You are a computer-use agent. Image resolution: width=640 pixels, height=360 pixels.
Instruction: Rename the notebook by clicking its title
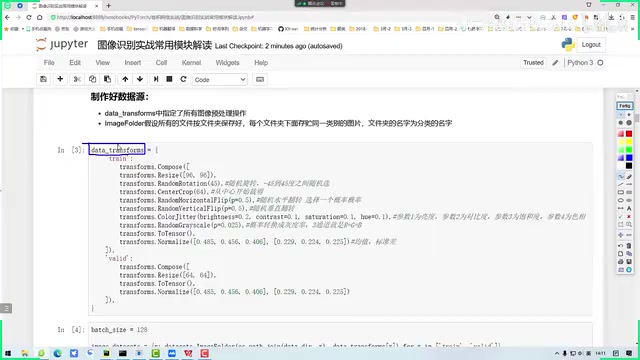(x=154, y=45)
